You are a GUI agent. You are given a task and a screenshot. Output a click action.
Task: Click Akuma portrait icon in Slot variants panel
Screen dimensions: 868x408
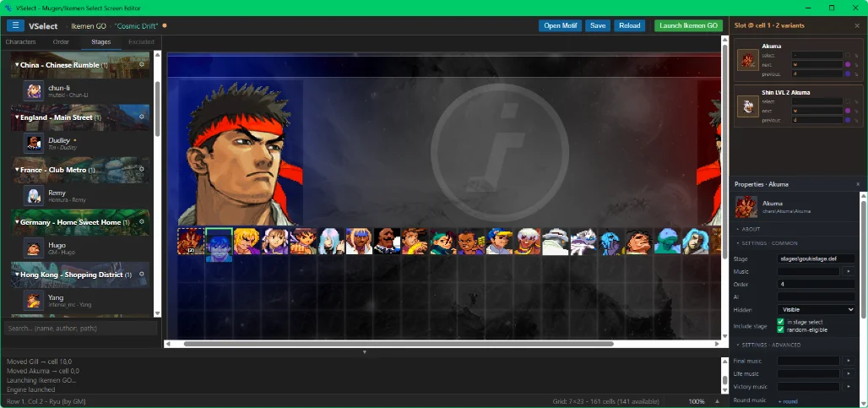748,60
